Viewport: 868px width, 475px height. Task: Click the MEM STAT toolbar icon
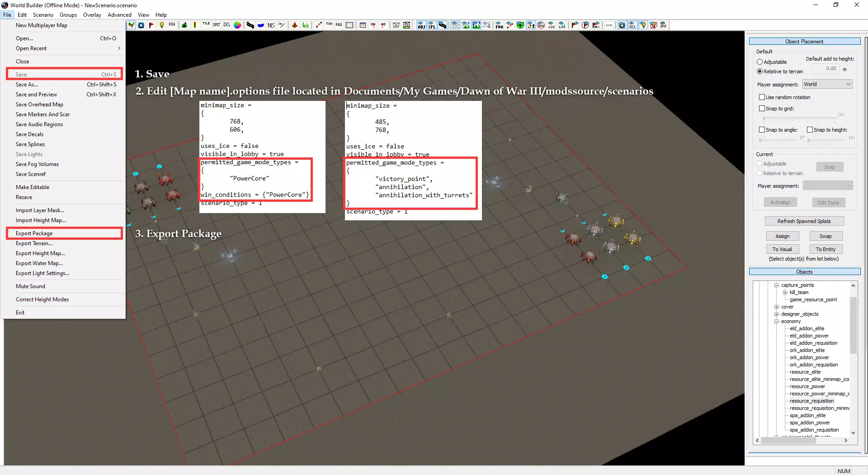point(407,25)
